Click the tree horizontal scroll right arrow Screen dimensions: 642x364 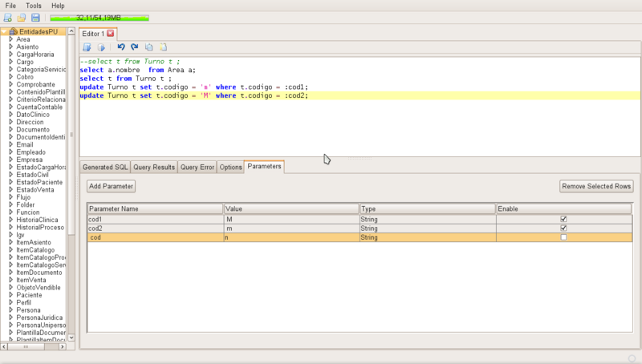click(x=63, y=346)
